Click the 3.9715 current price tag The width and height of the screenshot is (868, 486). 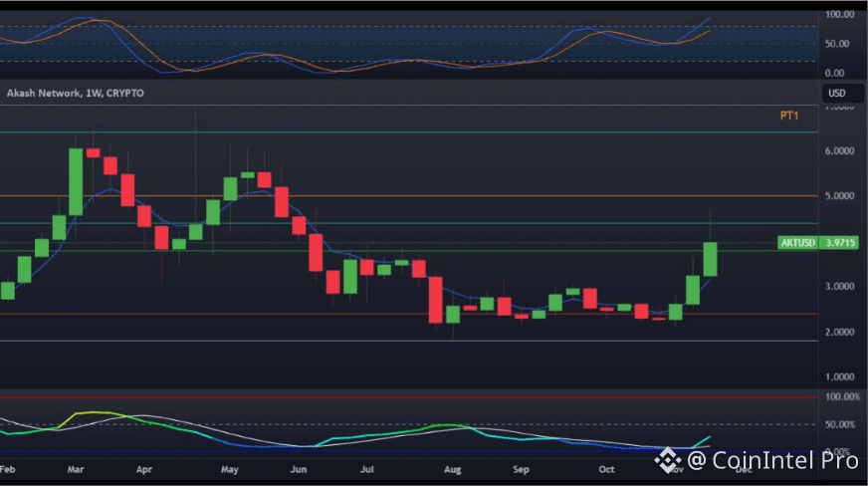coord(840,242)
